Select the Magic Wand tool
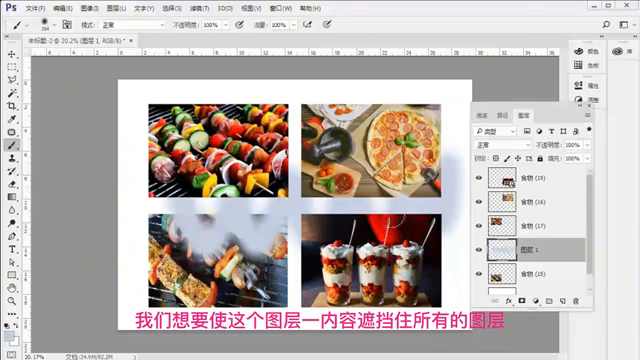The width and height of the screenshot is (640, 360). (x=12, y=93)
